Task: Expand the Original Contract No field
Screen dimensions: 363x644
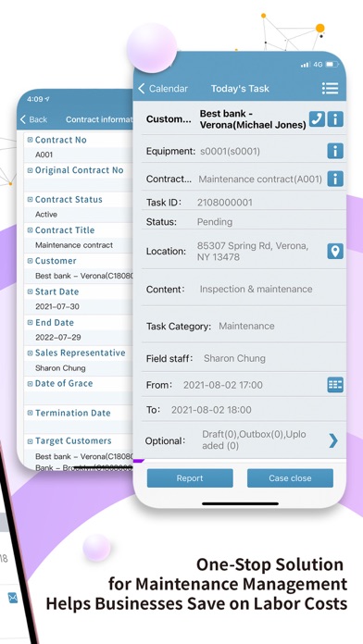Action: (x=30, y=170)
